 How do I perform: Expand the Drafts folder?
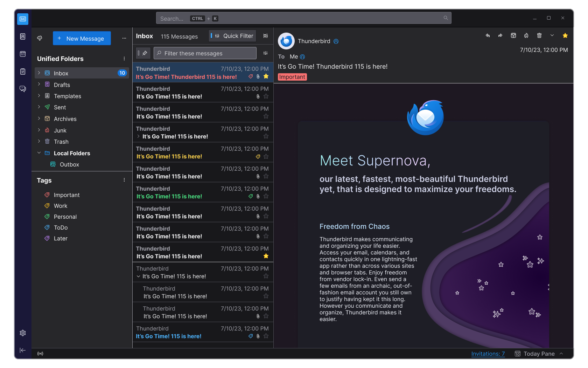39,84
